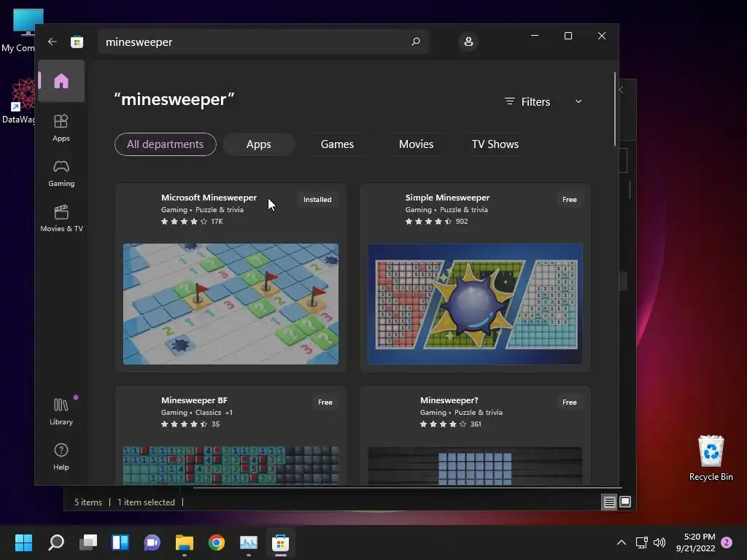
Task: Click the Free badge on Simple Minesweeper
Action: 569,200
